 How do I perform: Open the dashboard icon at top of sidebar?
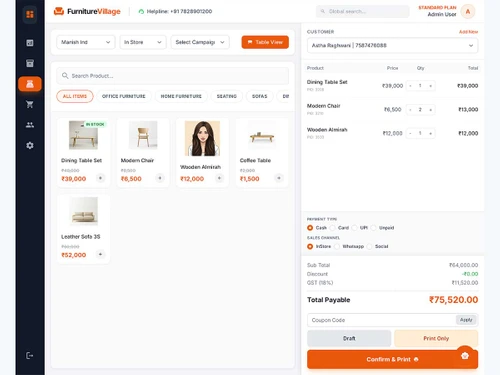coord(30,14)
